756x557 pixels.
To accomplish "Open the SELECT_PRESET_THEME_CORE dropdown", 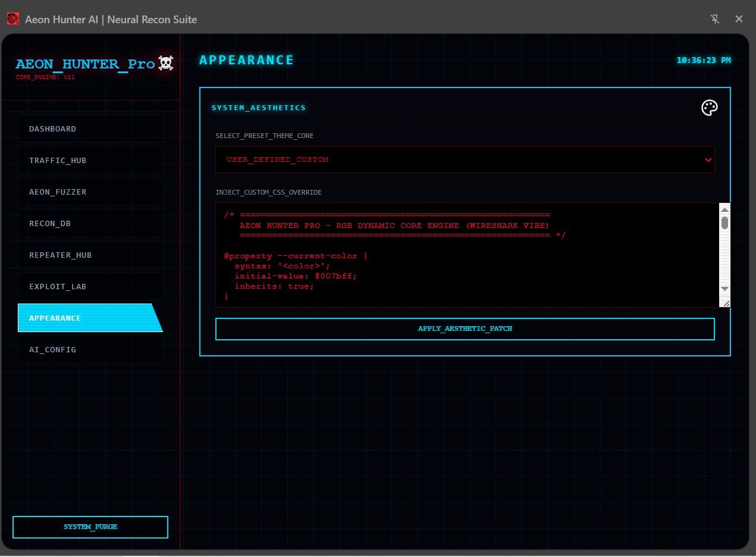I will (x=465, y=159).
